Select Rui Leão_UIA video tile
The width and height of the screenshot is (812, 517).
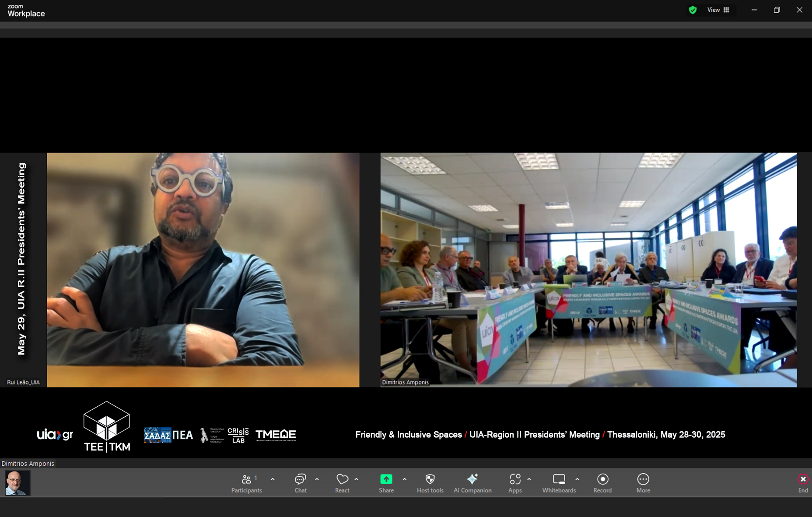point(203,270)
